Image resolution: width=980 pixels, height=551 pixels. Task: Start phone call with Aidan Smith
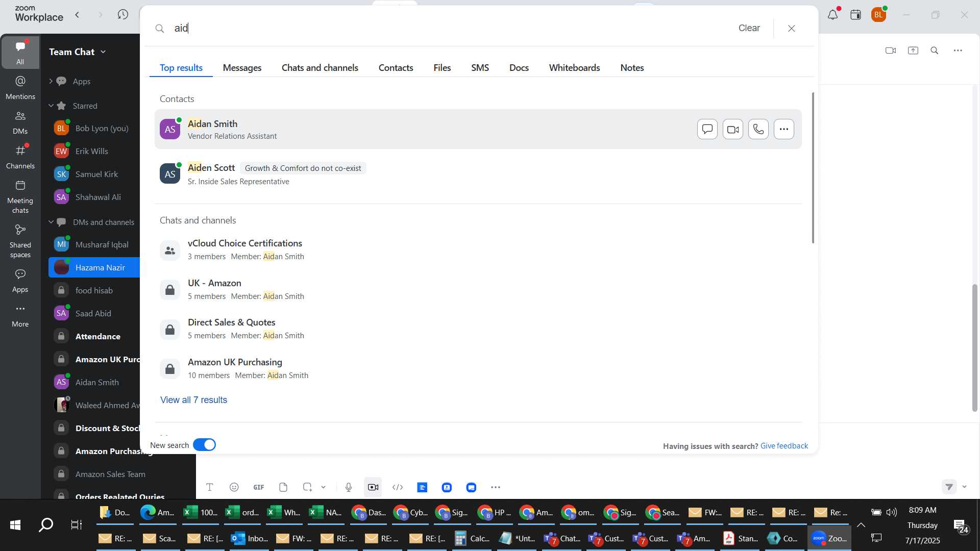pyautogui.click(x=758, y=129)
